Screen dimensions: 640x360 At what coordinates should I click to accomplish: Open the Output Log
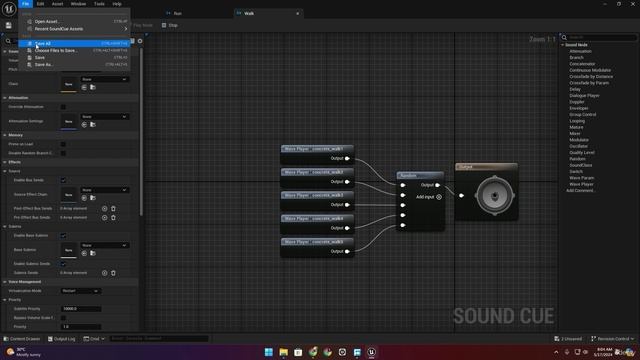(x=62, y=339)
